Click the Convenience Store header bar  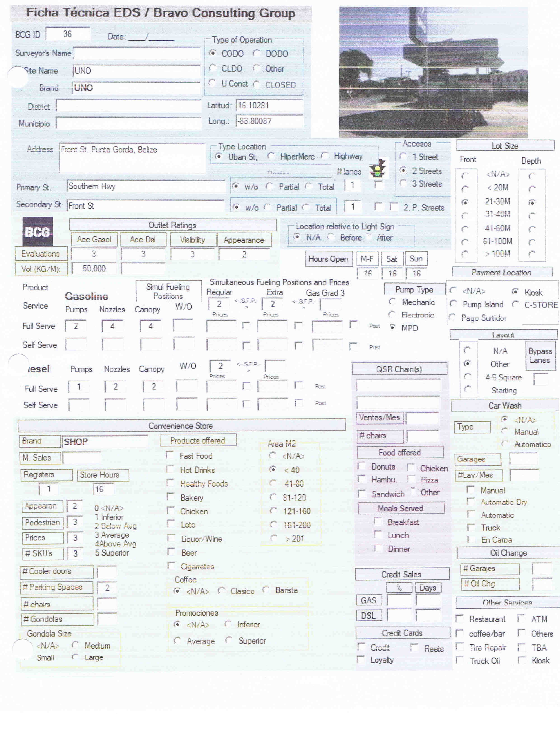pos(182,426)
